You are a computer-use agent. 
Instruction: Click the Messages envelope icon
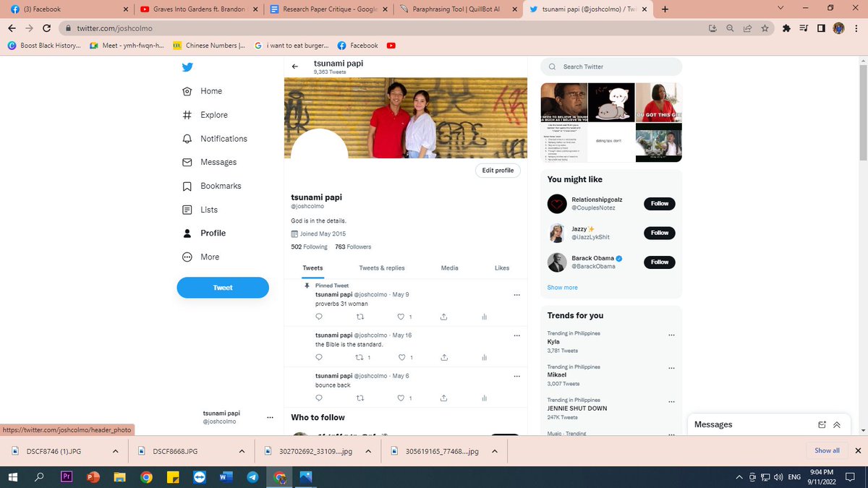[x=187, y=162]
